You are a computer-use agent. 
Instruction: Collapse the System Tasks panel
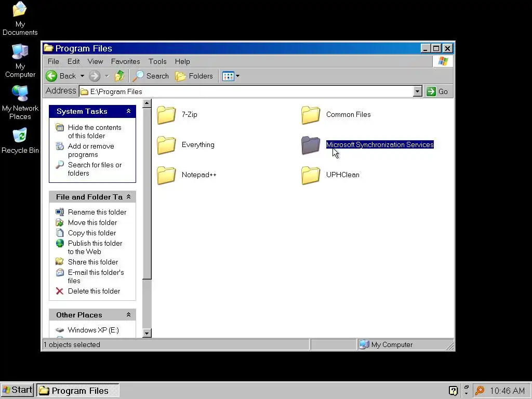tap(129, 111)
